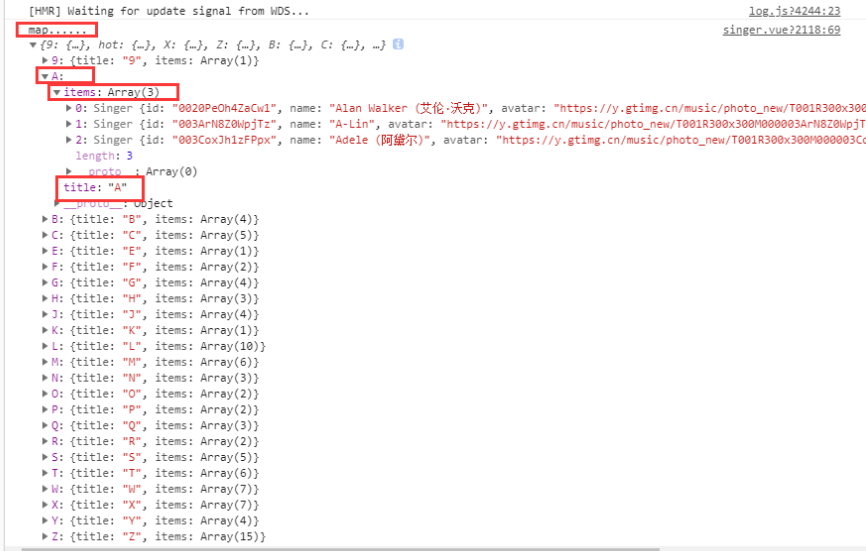Viewport: 866px width, 551px height.
Task: Expand the F key entry
Action: 45,267
